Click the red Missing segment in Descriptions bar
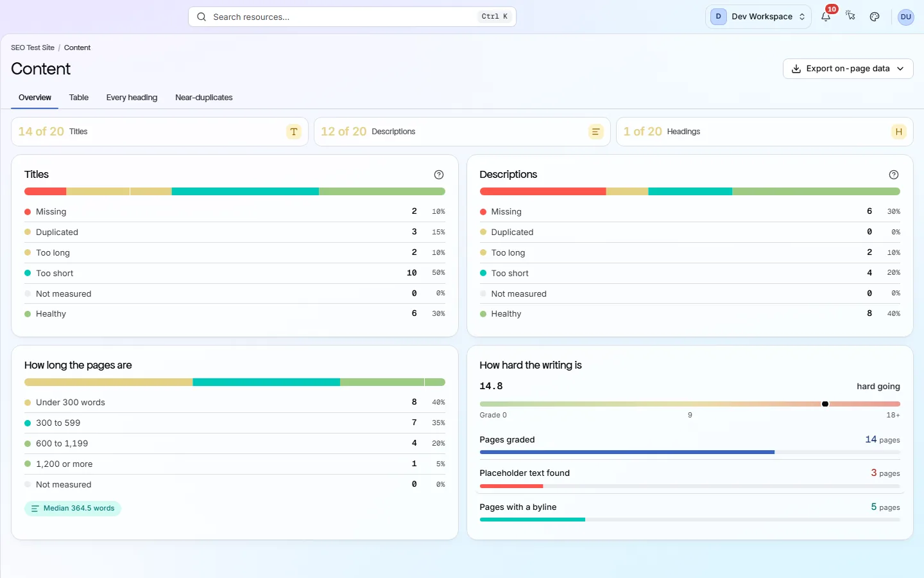 [543, 191]
